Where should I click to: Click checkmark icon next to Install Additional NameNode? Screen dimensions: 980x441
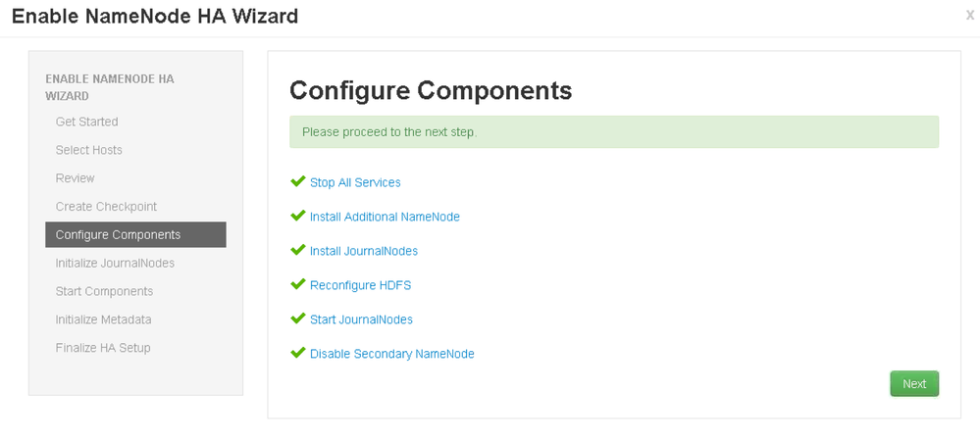298,217
